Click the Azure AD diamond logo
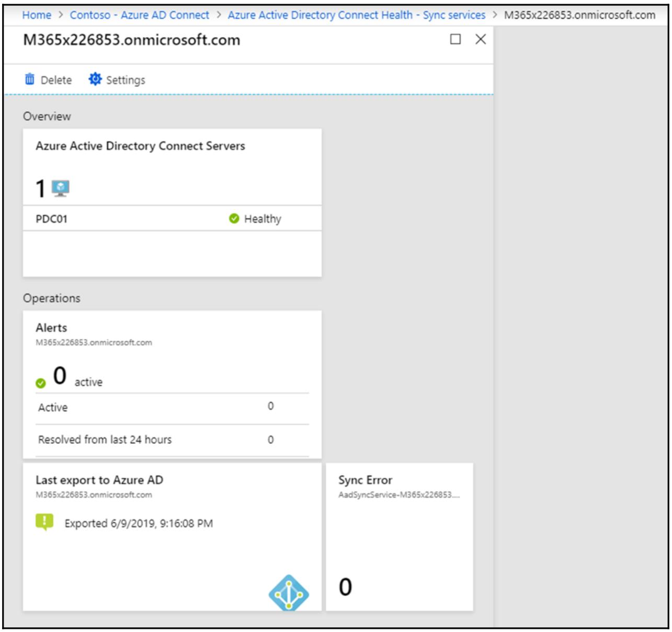The height and width of the screenshot is (632, 672). click(288, 592)
